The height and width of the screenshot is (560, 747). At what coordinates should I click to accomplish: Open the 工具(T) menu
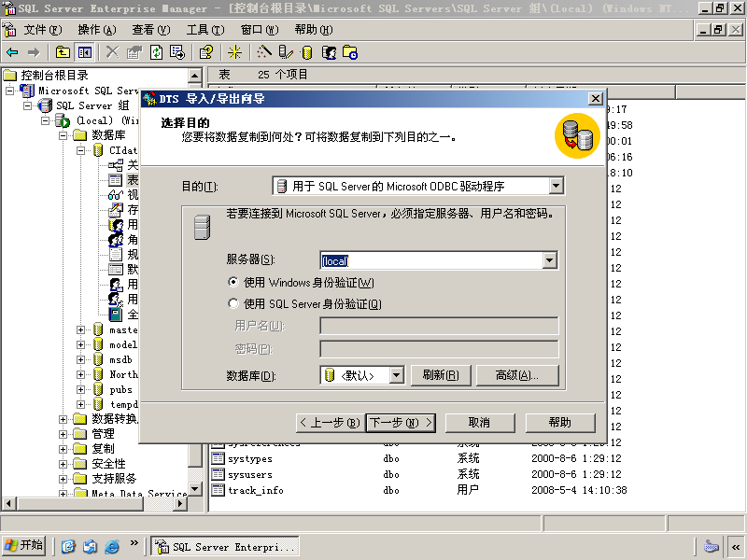[205, 30]
